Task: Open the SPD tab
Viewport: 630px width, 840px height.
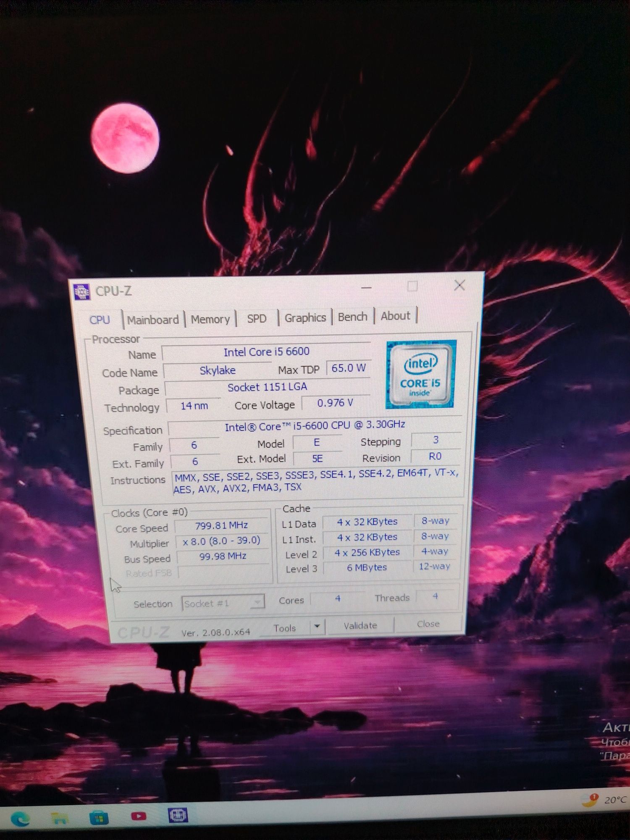Action: 257,318
